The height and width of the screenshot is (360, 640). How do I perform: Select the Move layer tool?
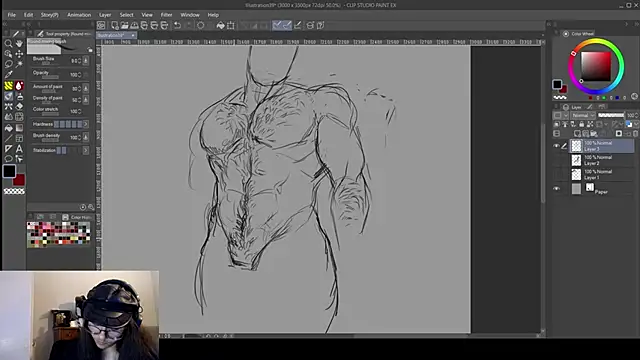19,54
